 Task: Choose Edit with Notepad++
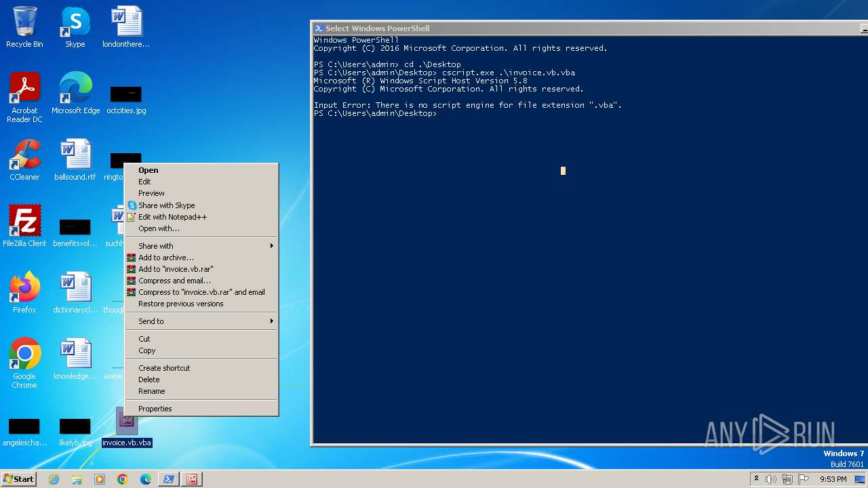(x=201, y=217)
